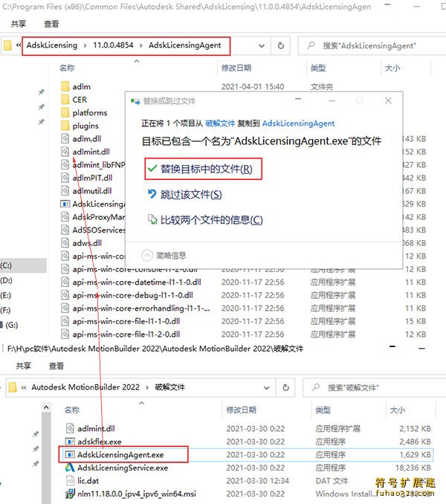Show hidden parent folders in top breadcrumb
This screenshot has height=504, width=446.
[19, 45]
